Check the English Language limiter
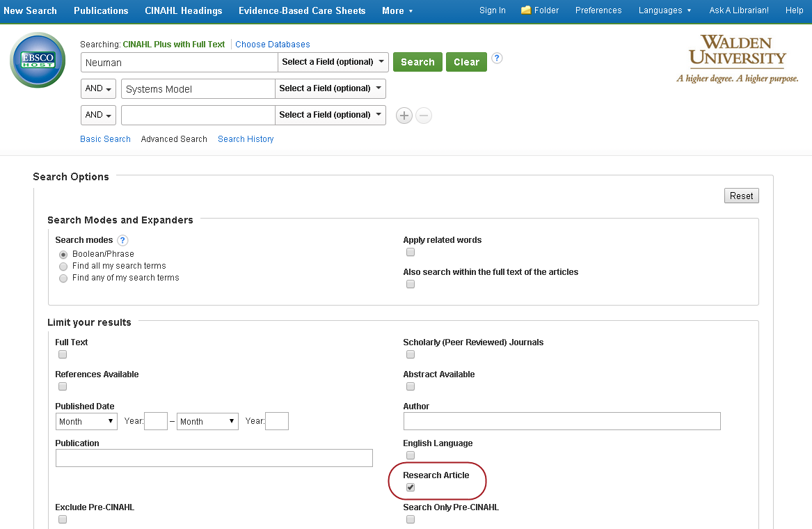 tap(411, 456)
